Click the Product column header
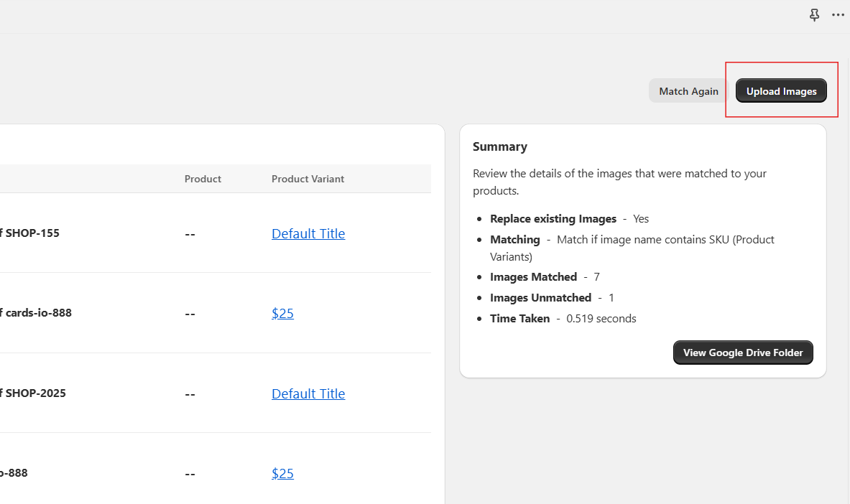The height and width of the screenshot is (504, 850). click(x=203, y=179)
